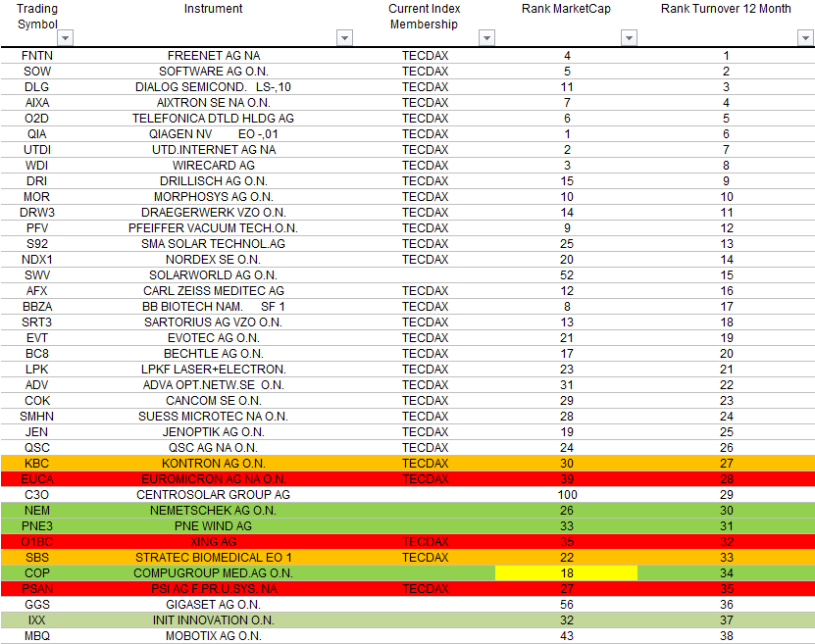This screenshot has height=644, width=815.
Task: Select the NDX1 symbol cell
Action: point(37,259)
